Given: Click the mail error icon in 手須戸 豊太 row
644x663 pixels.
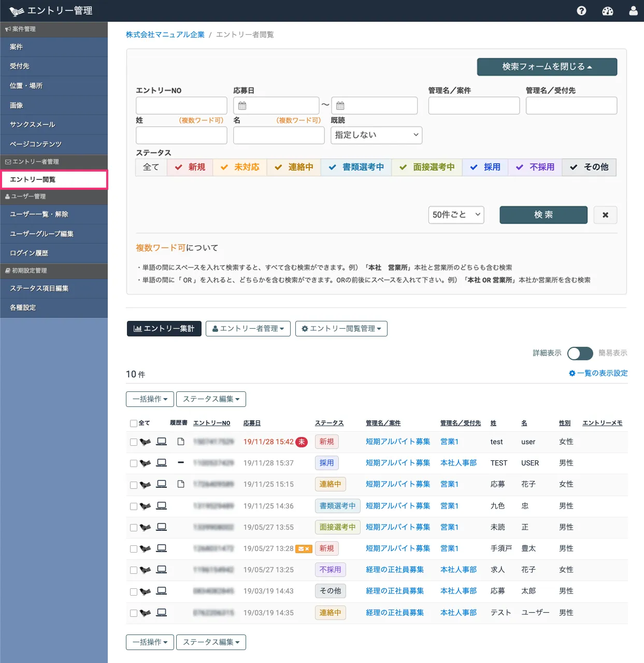Looking at the screenshot, I should 304,549.
